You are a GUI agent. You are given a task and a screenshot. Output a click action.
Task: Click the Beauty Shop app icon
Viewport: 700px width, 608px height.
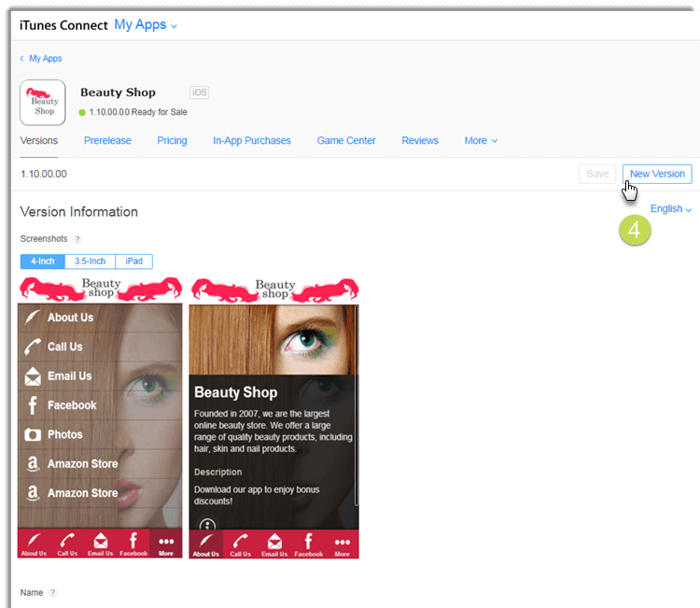point(43,103)
